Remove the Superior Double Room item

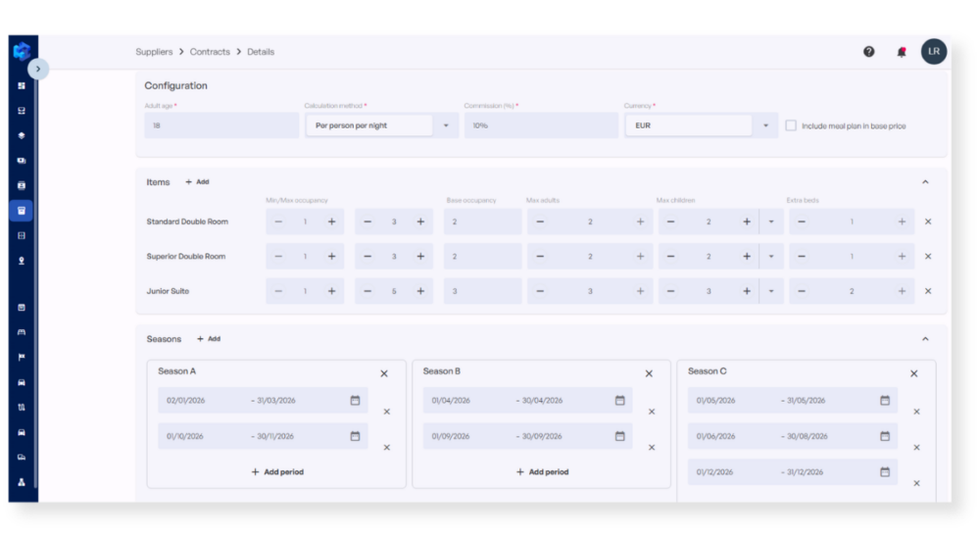(928, 257)
